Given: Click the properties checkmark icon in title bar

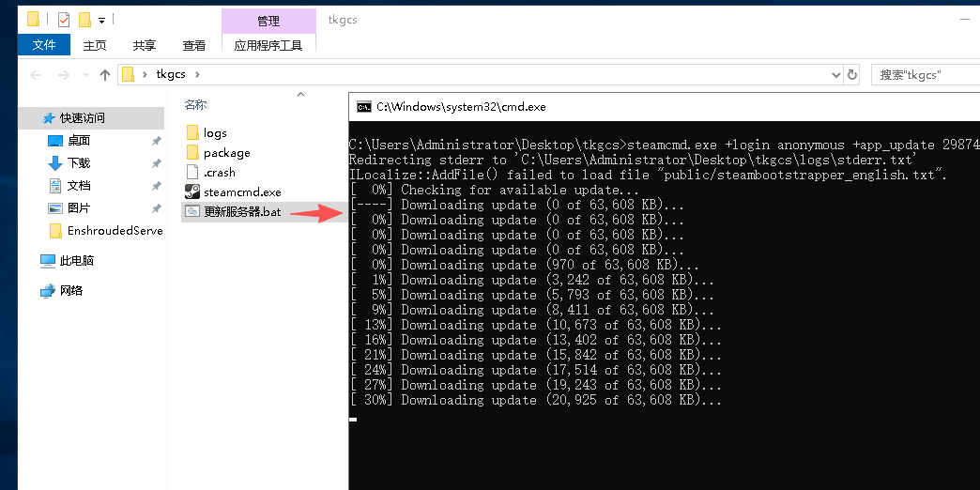Looking at the screenshot, I should point(64,19).
